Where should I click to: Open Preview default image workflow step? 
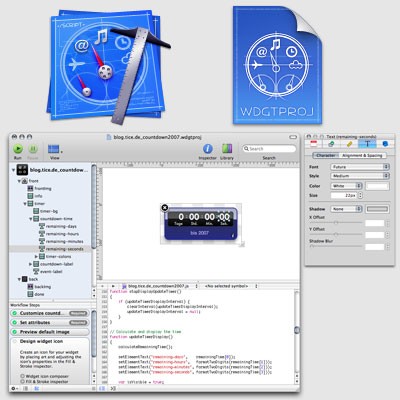point(50,332)
